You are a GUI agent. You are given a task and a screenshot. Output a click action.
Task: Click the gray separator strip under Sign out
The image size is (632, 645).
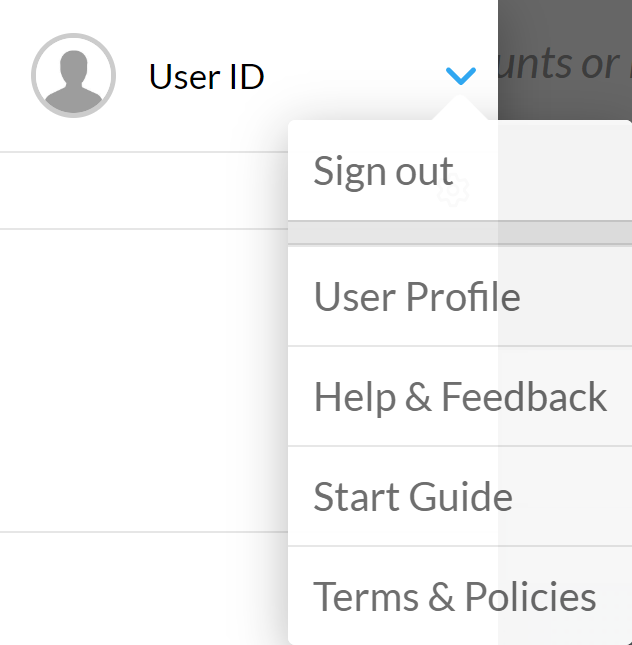(460, 233)
